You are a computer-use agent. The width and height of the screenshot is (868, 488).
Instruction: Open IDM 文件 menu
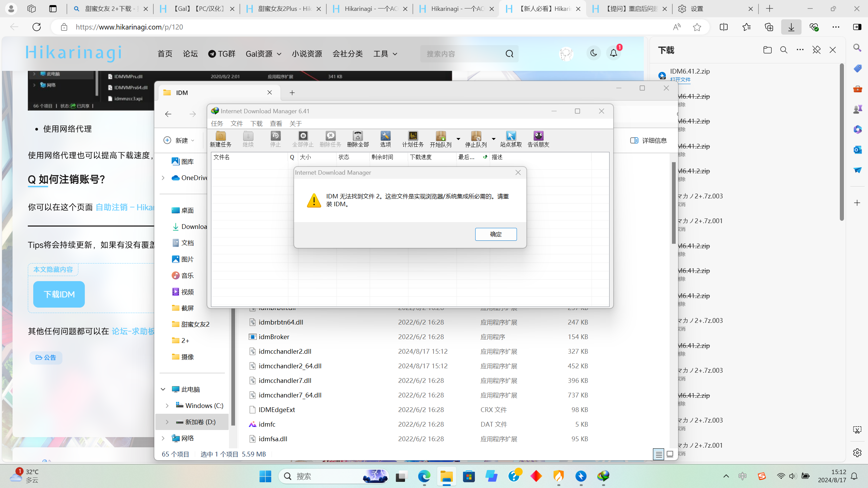coord(236,123)
